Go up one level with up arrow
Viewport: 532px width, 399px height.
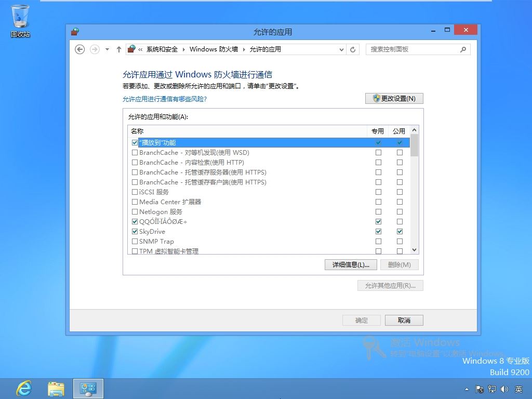click(x=119, y=49)
